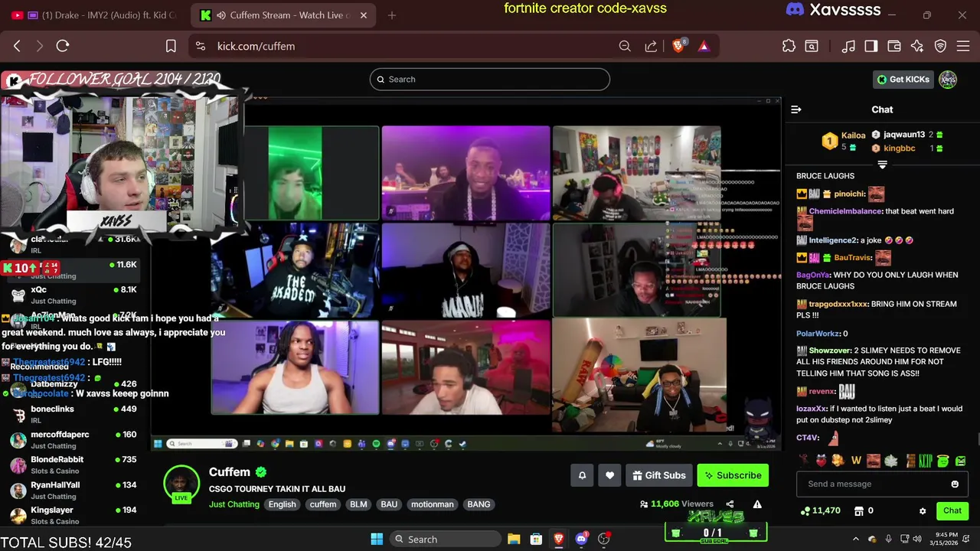Open the emoji picker smiley icon
This screenshot has height=551, width=980.
pyautogui.click(x=955, y=484)
